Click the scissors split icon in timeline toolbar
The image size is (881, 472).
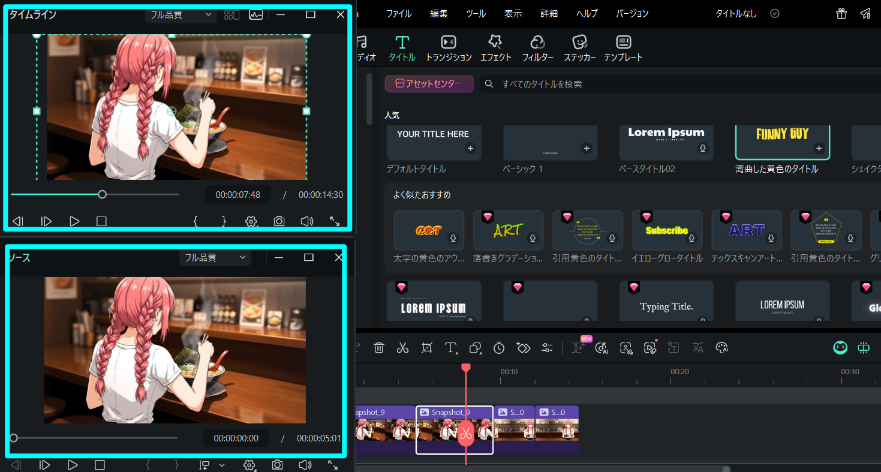point(402,348)
